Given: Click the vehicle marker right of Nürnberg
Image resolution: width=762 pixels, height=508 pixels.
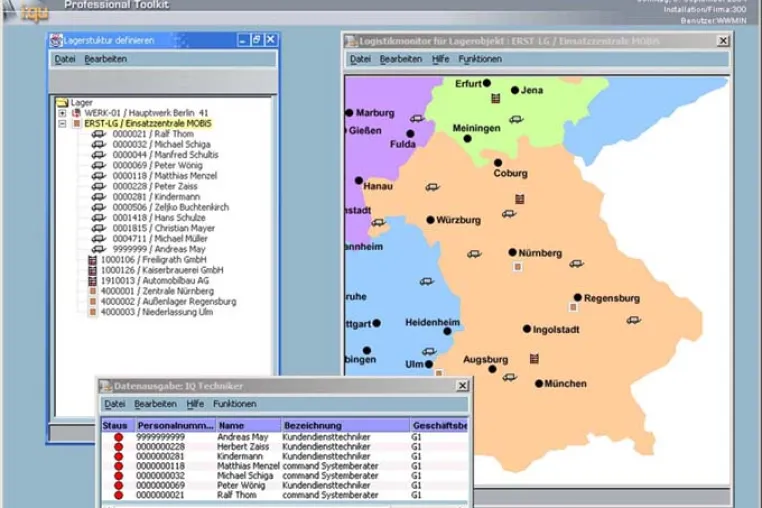Looking at the screenshot, I should click(x=576, y=263).
